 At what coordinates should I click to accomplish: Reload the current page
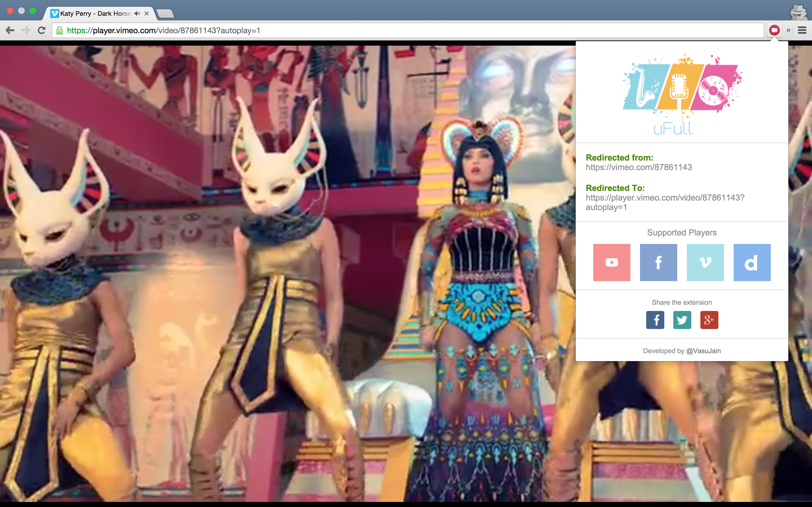(x=42, y=30)
